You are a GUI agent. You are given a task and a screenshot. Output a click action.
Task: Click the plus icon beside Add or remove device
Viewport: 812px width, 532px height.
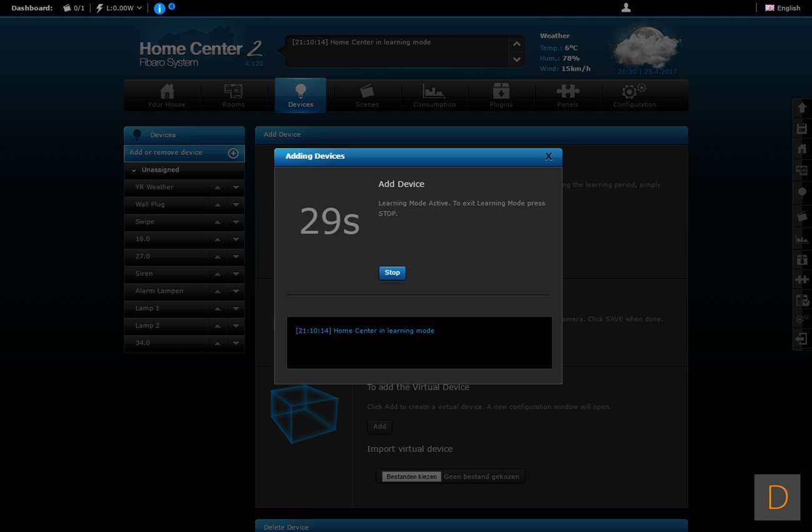pyautogui.click(x=233, y=153)
